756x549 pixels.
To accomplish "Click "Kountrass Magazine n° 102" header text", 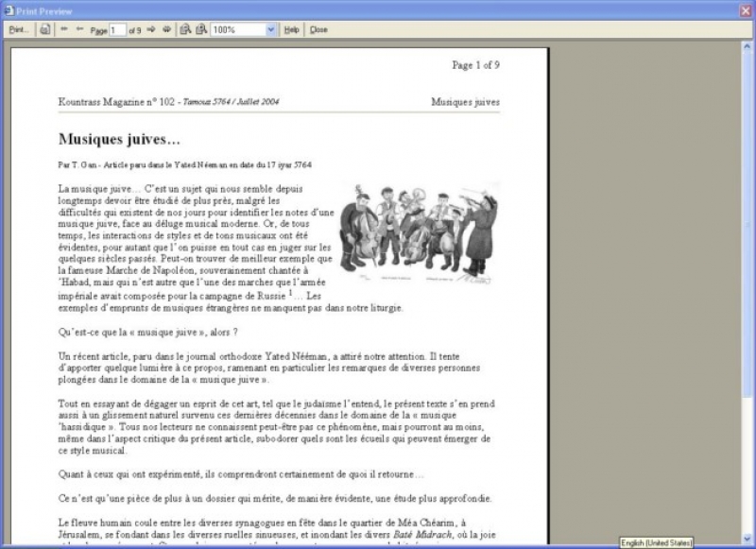I will coord(116,102).
